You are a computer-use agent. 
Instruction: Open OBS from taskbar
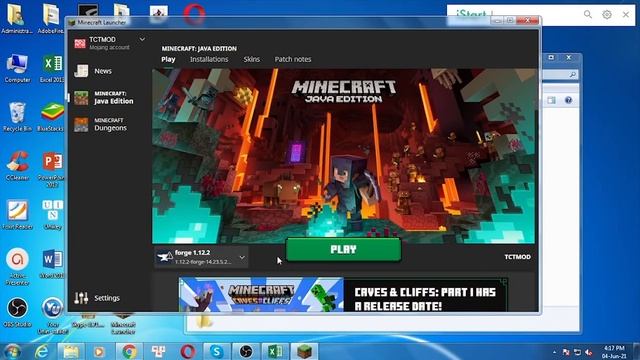[246, 351]
